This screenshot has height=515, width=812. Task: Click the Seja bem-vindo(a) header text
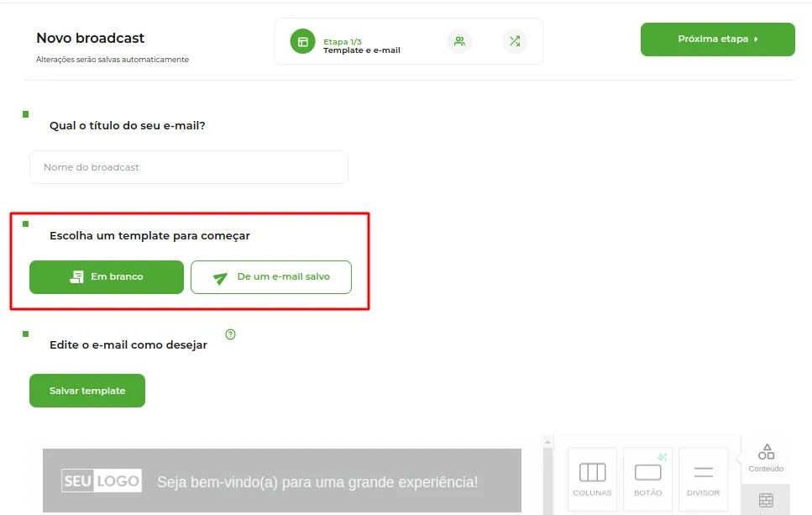coord(317,482)
